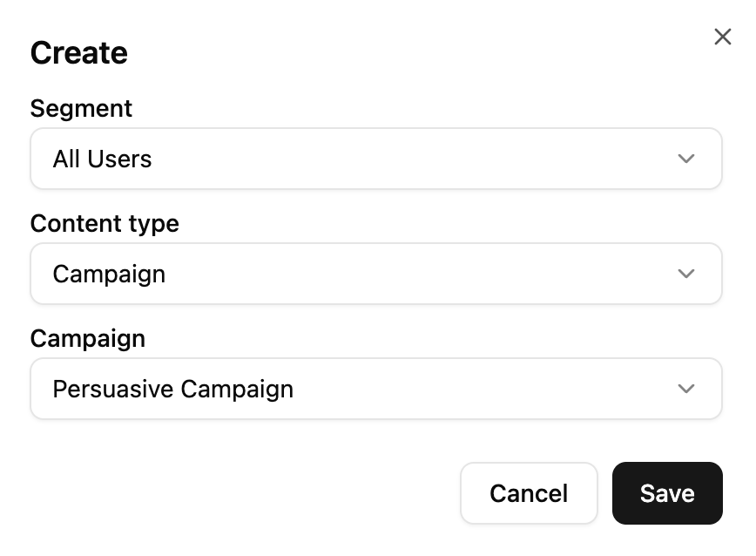Click the Cancel button
756x556 pixels.
click(x=529, y=493)
